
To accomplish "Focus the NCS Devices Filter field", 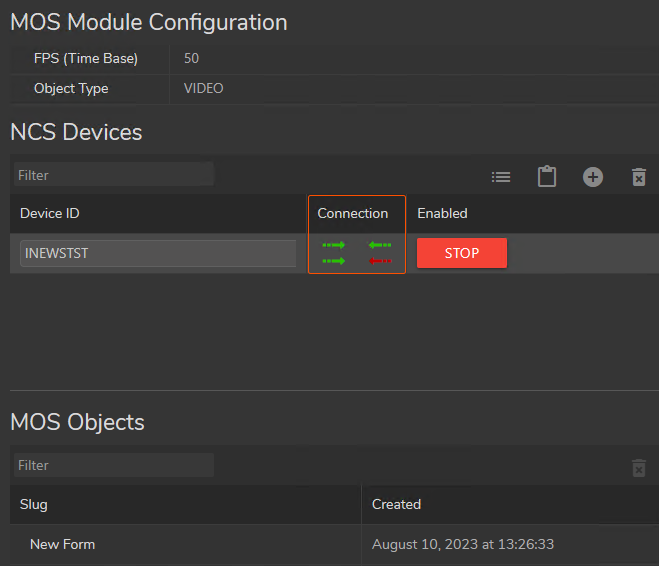I will point(113,175).
